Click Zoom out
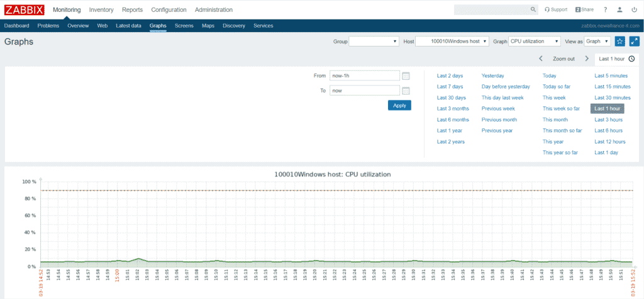The height and width of the screenshot is (299, 644). 563,58
